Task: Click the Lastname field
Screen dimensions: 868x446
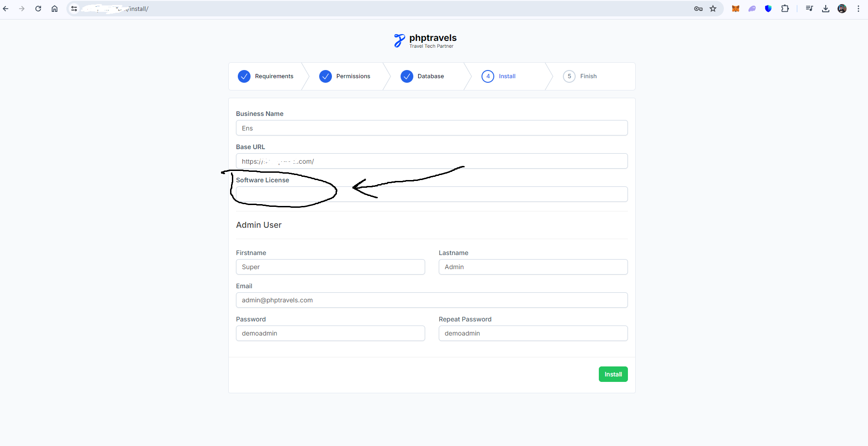Action: [x=533, y=267]
